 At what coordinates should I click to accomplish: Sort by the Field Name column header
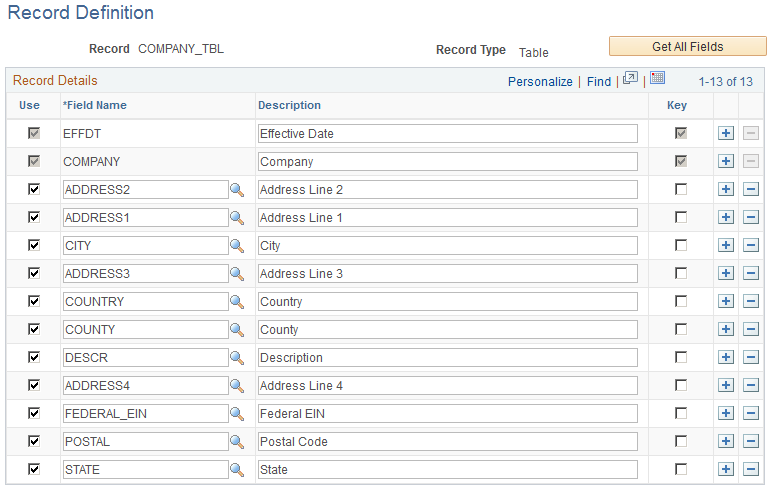(95, 105)
